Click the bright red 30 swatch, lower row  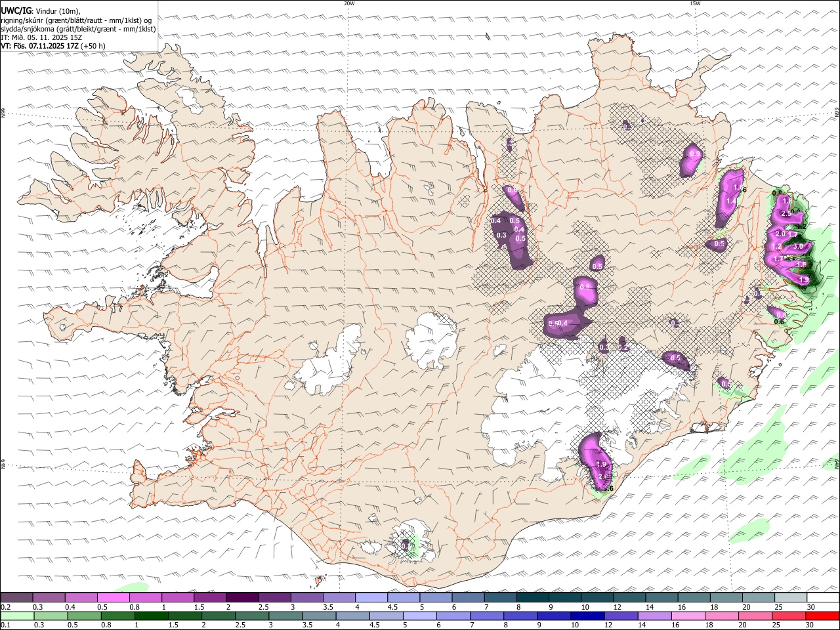point(823,616)
